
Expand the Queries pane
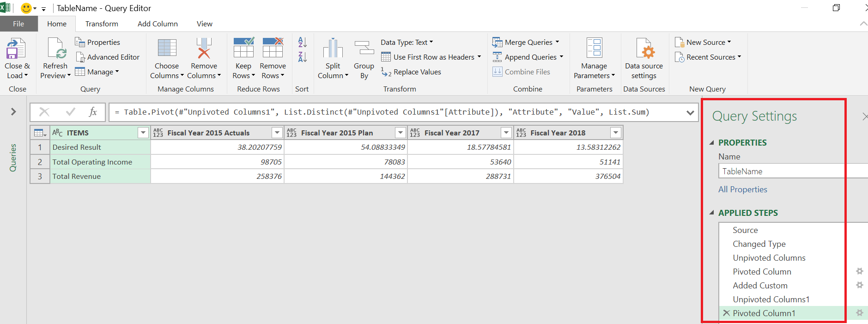click(x=13, y=111)
